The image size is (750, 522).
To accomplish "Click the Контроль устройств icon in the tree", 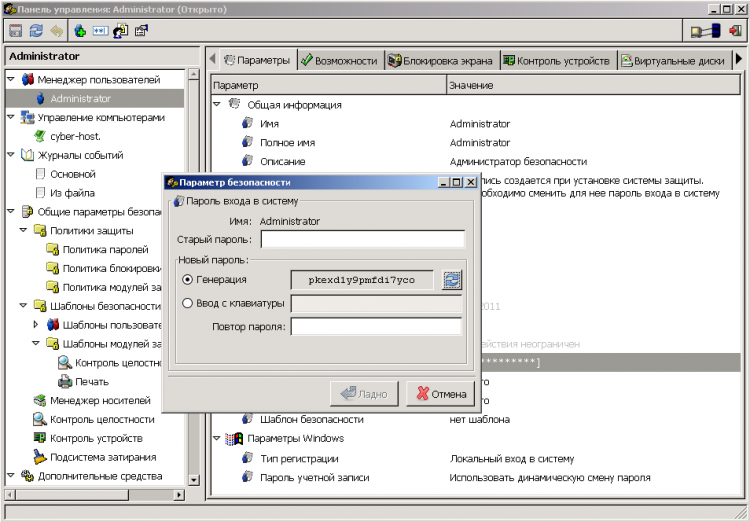I will (40, 438).
